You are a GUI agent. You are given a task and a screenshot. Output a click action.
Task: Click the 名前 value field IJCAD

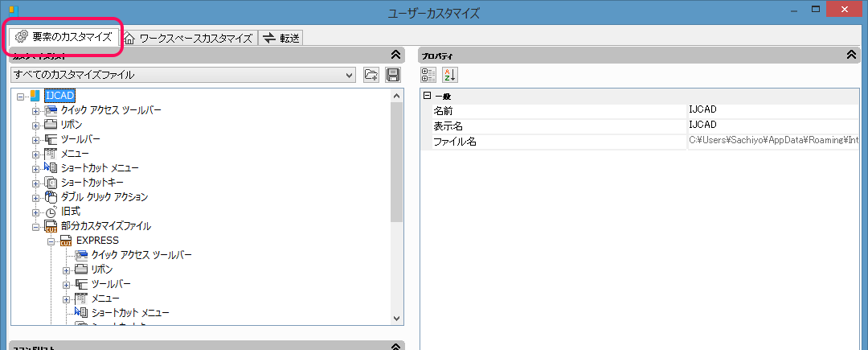773,110
